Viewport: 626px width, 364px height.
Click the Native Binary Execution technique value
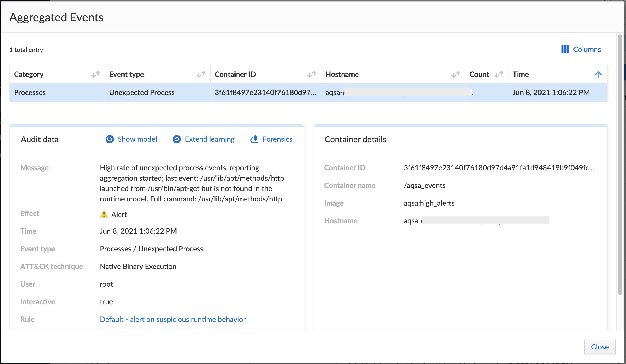138,266
